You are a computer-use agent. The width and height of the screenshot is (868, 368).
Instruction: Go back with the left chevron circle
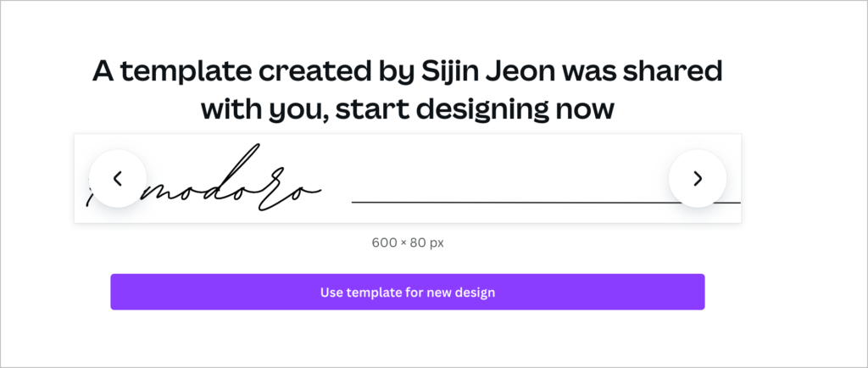118,178
